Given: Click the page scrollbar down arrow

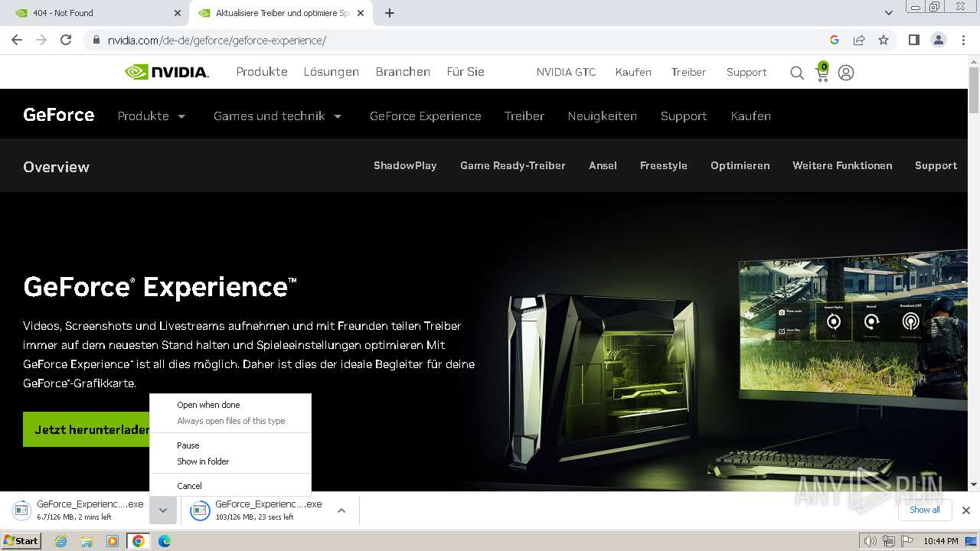Looking at the screenshot, I should tap(974, 484).
